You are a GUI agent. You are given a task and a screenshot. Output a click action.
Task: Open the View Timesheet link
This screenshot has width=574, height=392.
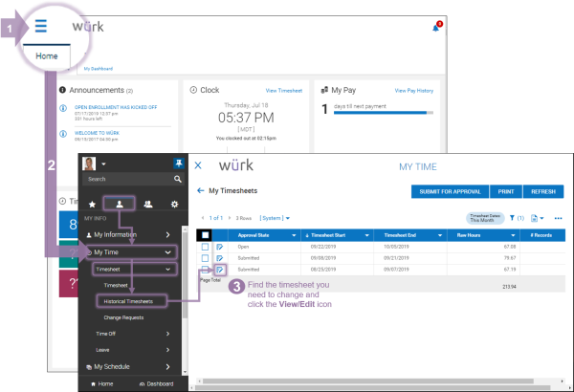point(284,91)
